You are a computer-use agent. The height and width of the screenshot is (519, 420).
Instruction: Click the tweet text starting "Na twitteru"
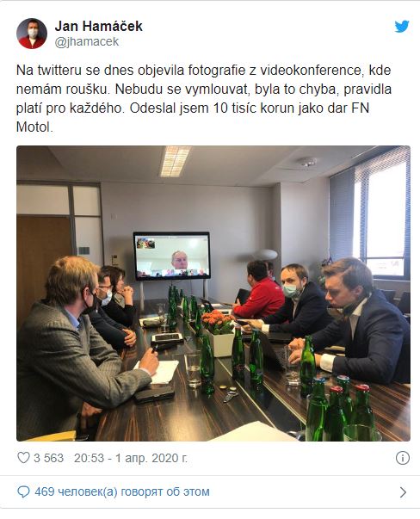204,99
